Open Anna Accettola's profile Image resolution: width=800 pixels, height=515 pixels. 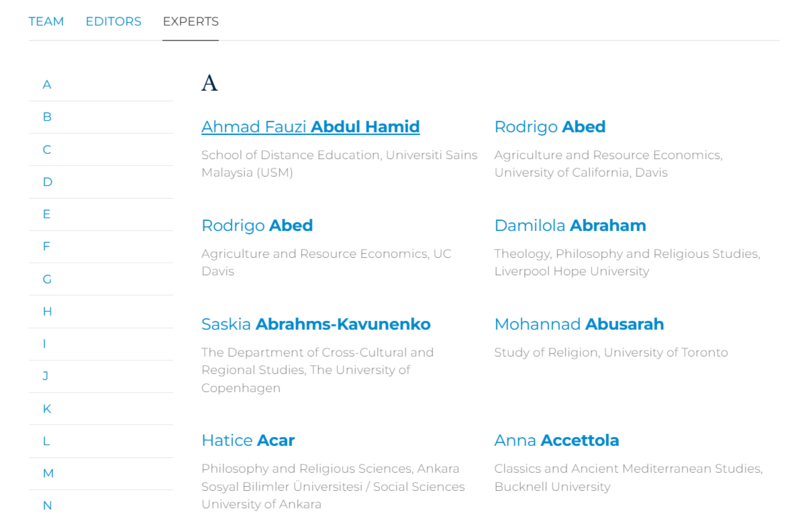(x=556, y=440)
